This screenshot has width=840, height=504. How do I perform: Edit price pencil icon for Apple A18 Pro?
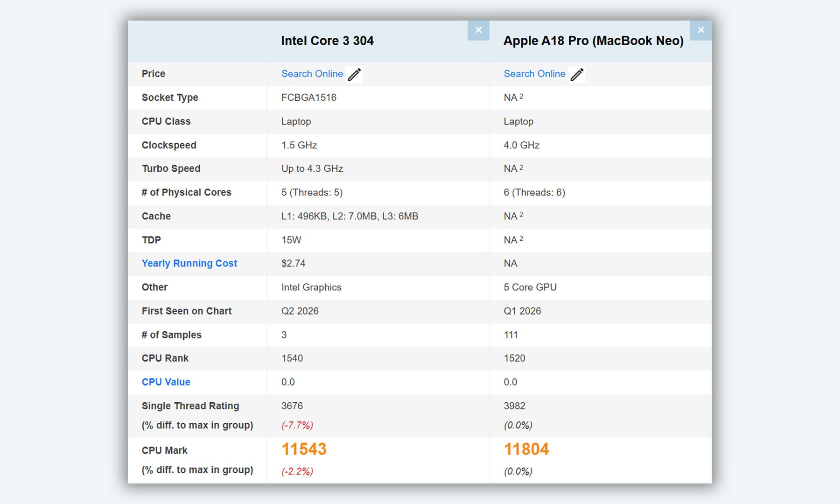coord(577,75)
